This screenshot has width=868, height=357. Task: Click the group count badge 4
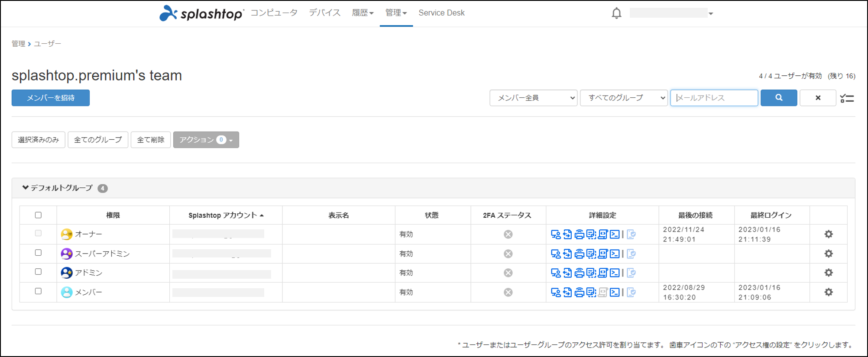tap(103, 188)
